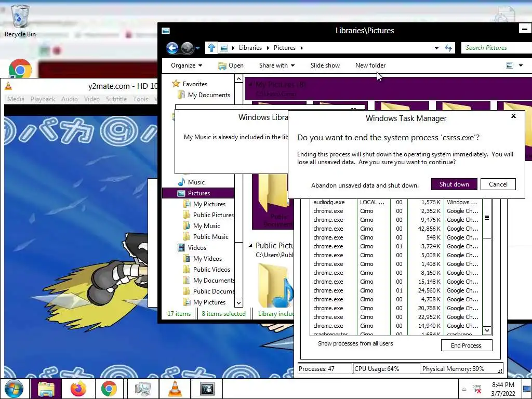Image resolution: width=532 pixels, height=399 pixels.
Task: Click the Explorer window title bar icon
Action: (x=166, y=31)
